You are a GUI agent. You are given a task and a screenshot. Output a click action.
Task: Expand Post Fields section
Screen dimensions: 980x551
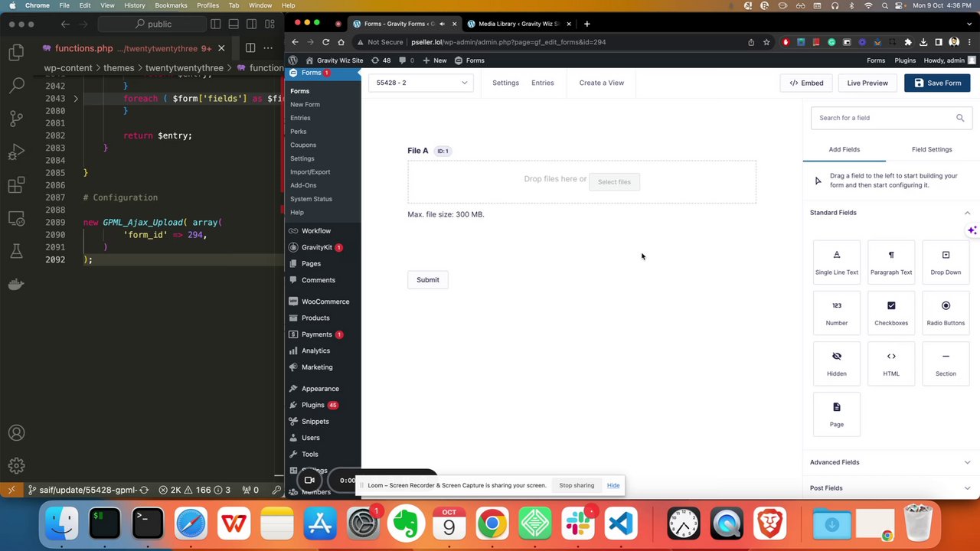(x=967, y=488)
